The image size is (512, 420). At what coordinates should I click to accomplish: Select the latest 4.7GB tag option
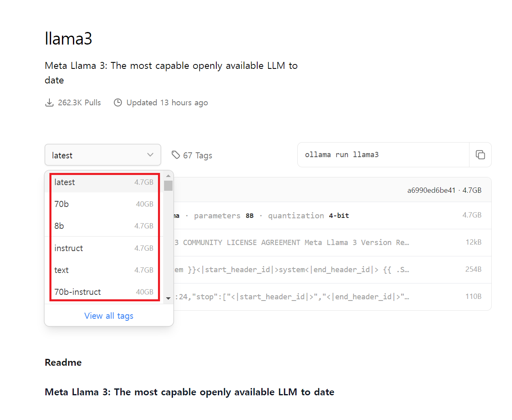coord(104,182)
